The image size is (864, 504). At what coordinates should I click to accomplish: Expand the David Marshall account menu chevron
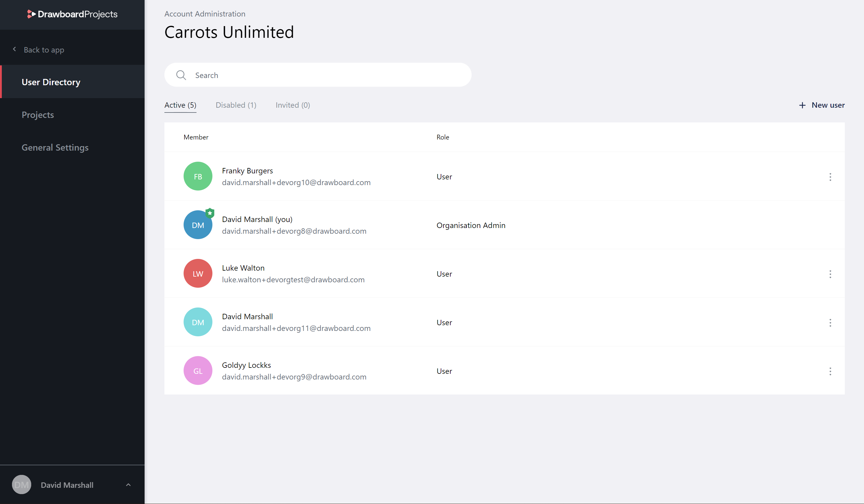click(x=128, y=485)
